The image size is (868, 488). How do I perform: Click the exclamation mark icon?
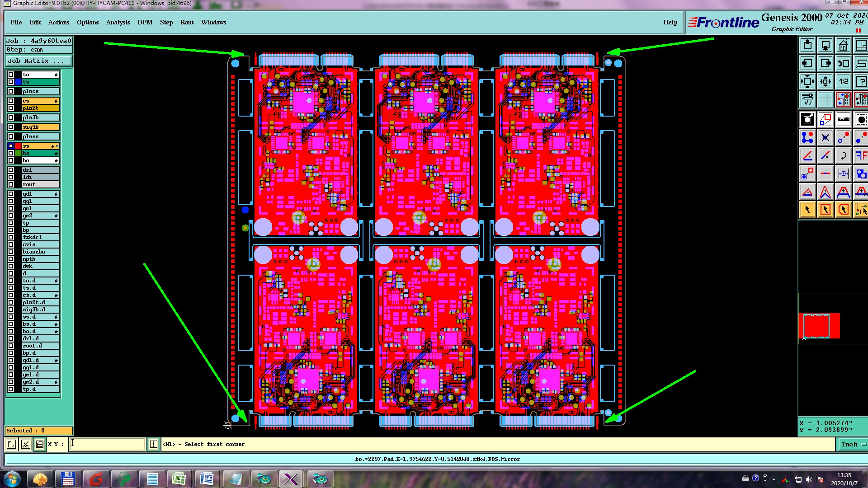tap(154, 444)
